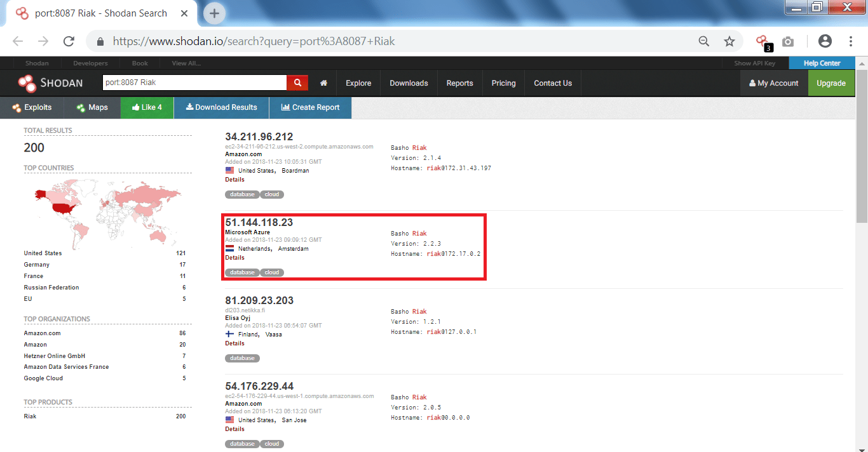Screen dimensions: 868x452
Task: Click the Finland flag for 81.209.23.203
Action: [x=229, y=334]
